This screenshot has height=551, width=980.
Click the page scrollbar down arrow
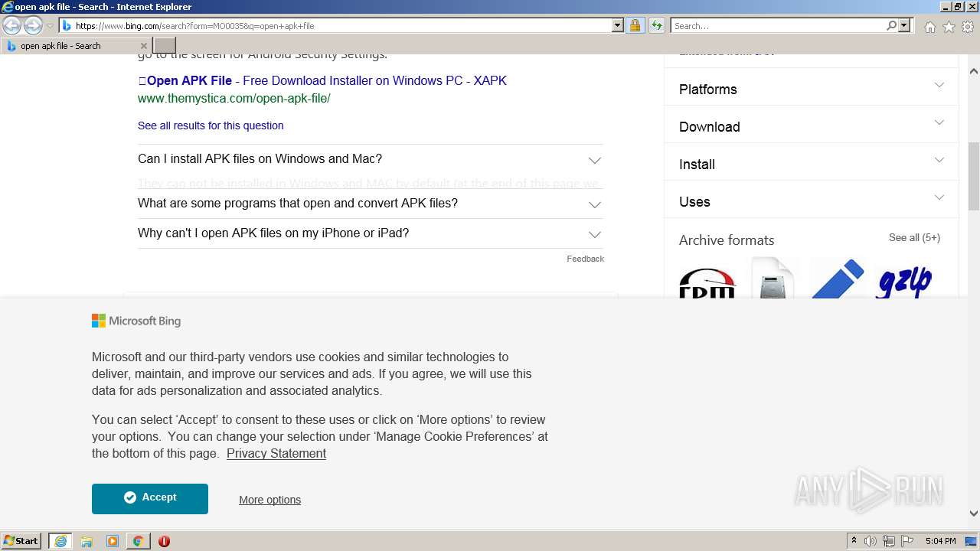point(973,514)
